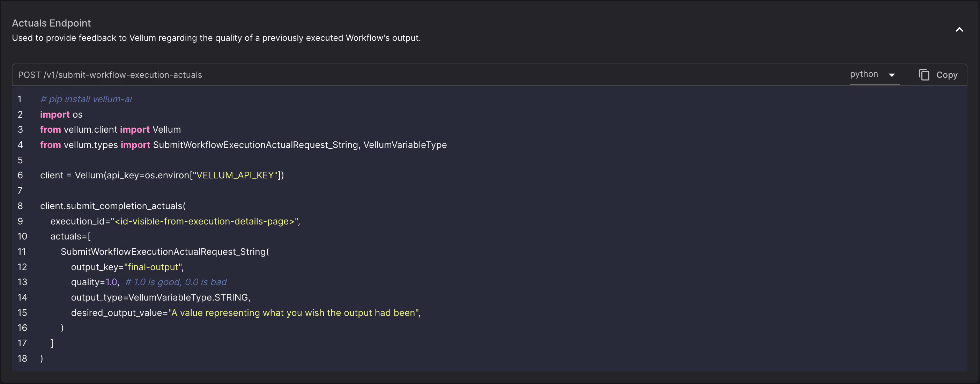Click the quality value 1.0
Image resolution: width=980 pixels, height=384 pixels.
click(111, 282)
